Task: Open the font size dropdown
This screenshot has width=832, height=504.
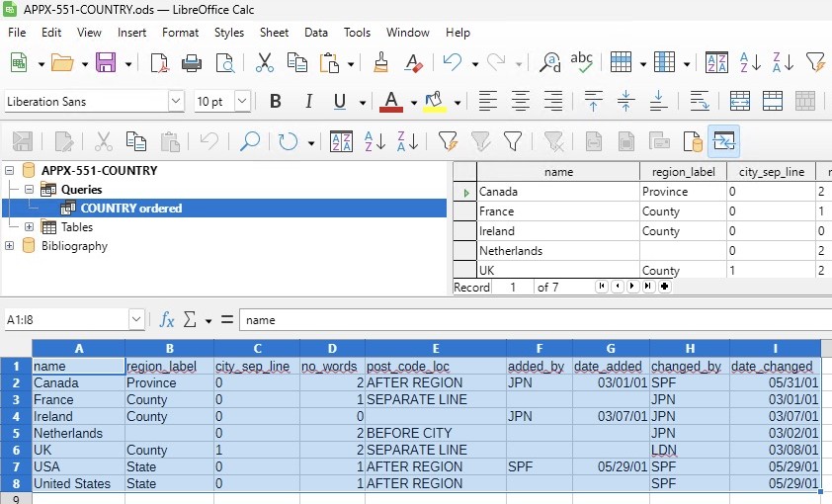Action: [x=242, y=101]
